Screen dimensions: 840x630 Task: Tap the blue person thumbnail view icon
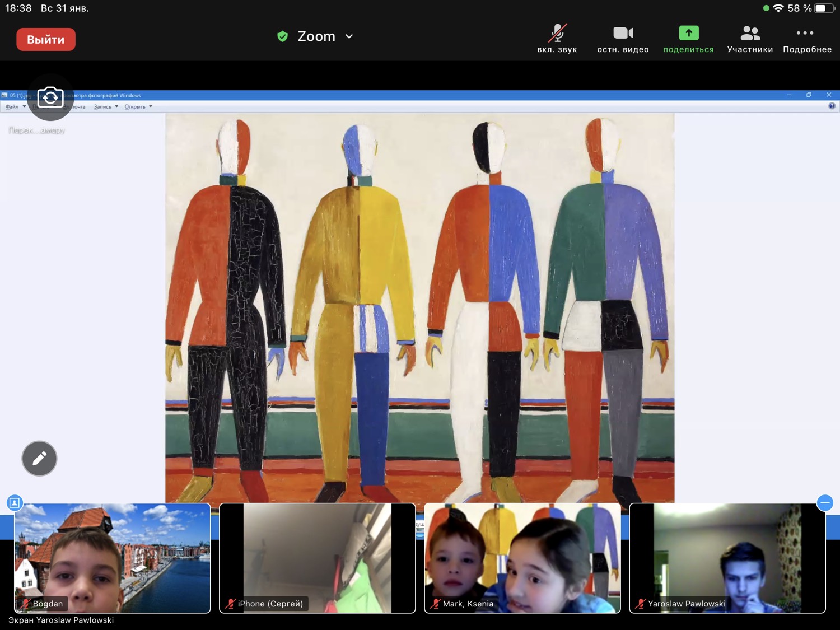point(15,503)
